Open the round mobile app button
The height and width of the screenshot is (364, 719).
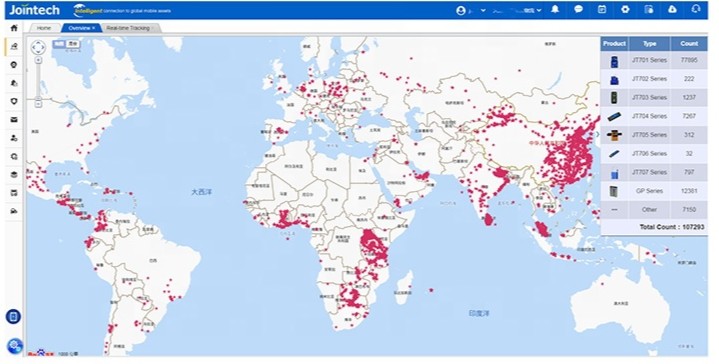coord(13,316)
